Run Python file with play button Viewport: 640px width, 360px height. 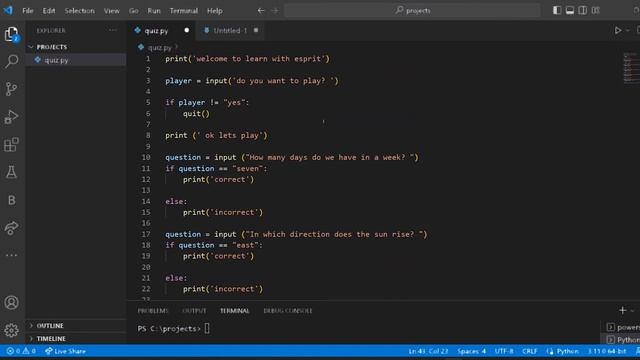pos(618,30)
